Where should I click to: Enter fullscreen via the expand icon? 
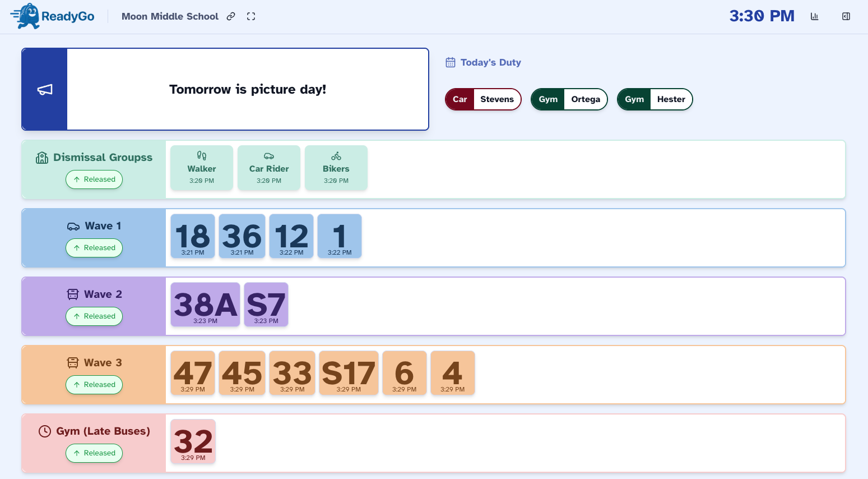(250, 16)
